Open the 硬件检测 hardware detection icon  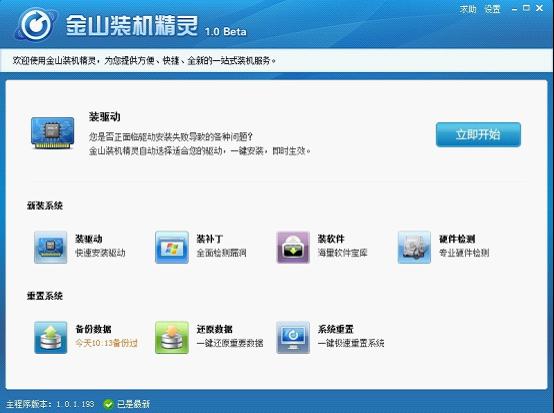(x=414, y=247)
